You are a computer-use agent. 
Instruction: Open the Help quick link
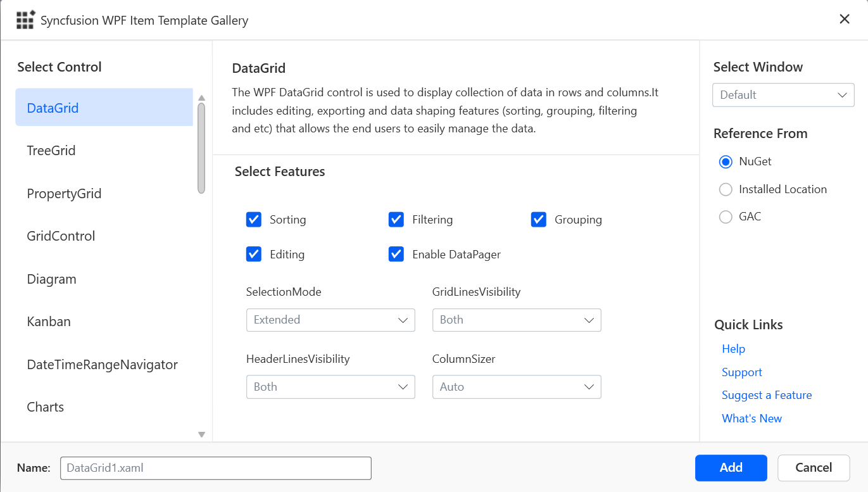[733, 349]
